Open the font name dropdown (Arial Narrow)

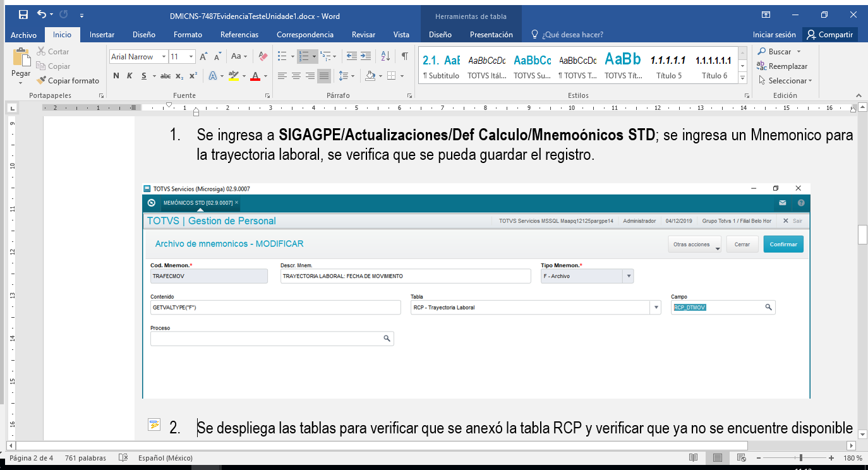pos(164,57)
